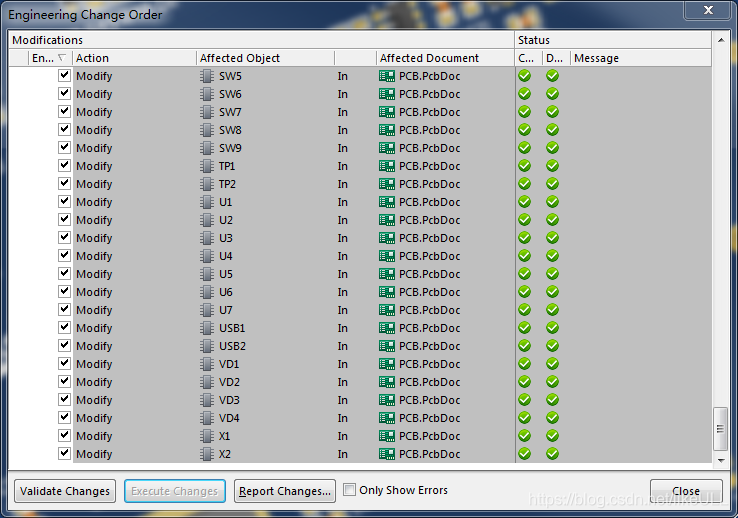This screenshot has height=518, width=738.
Task: Open Report Changes dialog
Action: coord(285,491)
